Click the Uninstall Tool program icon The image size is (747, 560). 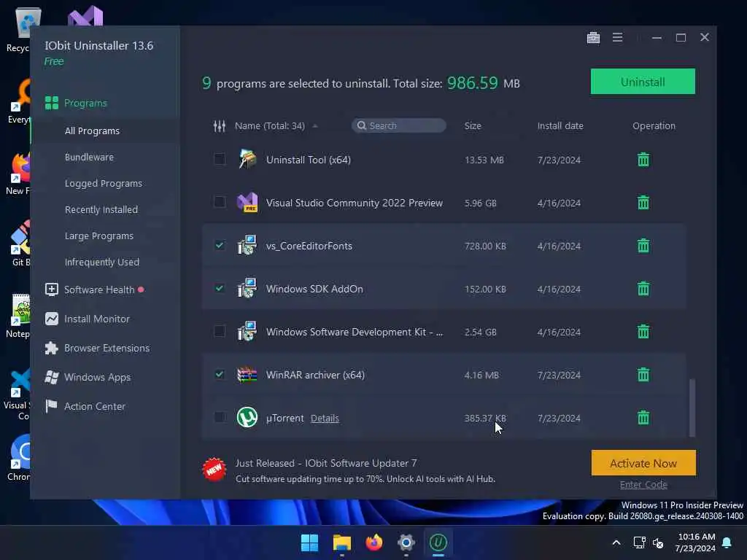click(247, 160)
